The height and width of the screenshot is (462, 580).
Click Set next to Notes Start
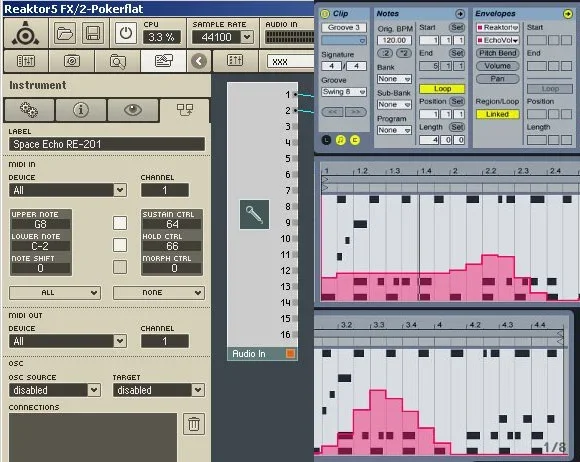tap(457, 27)
